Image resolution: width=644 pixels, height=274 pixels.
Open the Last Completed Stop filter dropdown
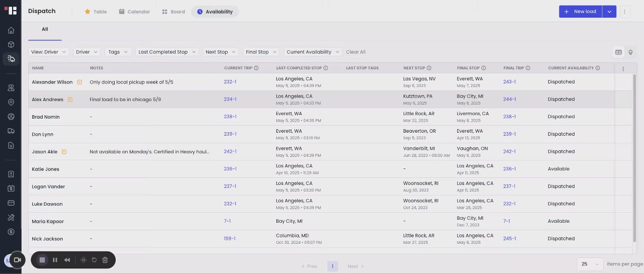167,52
